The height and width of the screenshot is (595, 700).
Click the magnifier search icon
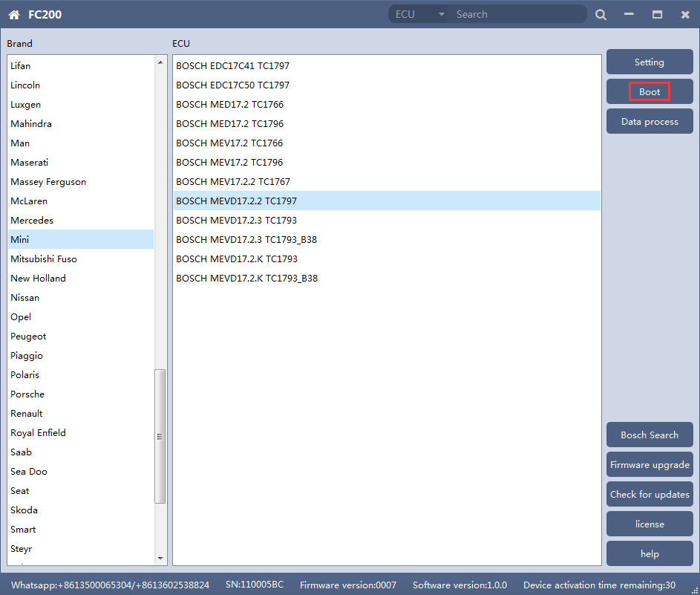coord(601,15)
